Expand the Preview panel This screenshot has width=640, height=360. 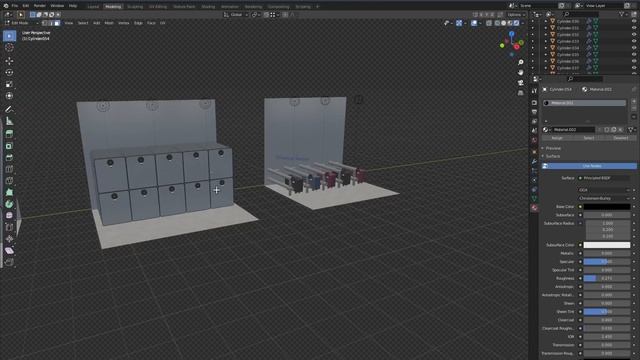click(x=553, y=148)
